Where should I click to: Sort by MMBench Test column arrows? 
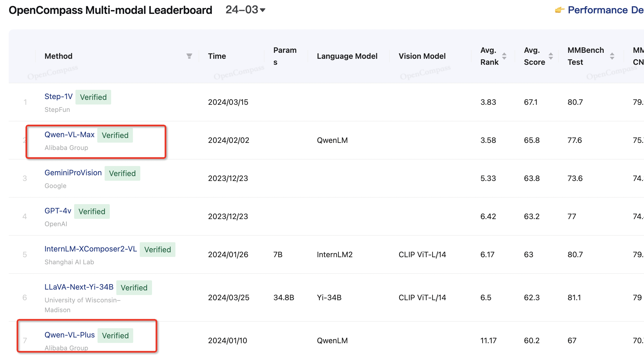[x=612, y=56]
